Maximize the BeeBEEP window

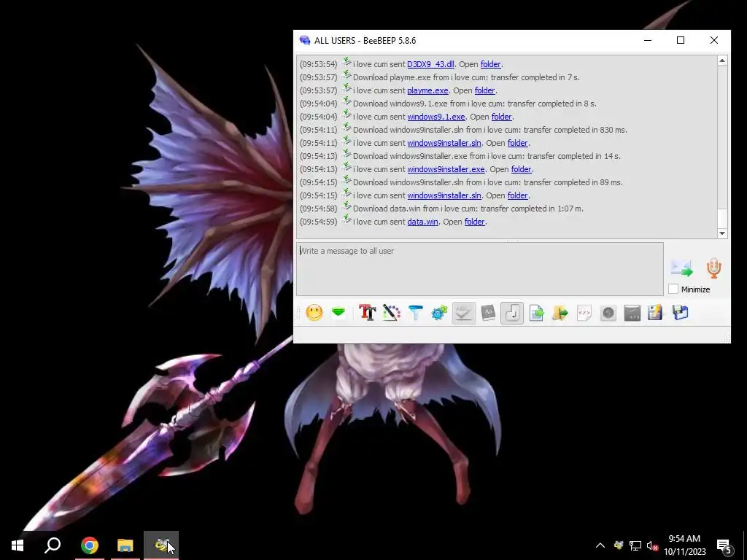pos(681,41)
